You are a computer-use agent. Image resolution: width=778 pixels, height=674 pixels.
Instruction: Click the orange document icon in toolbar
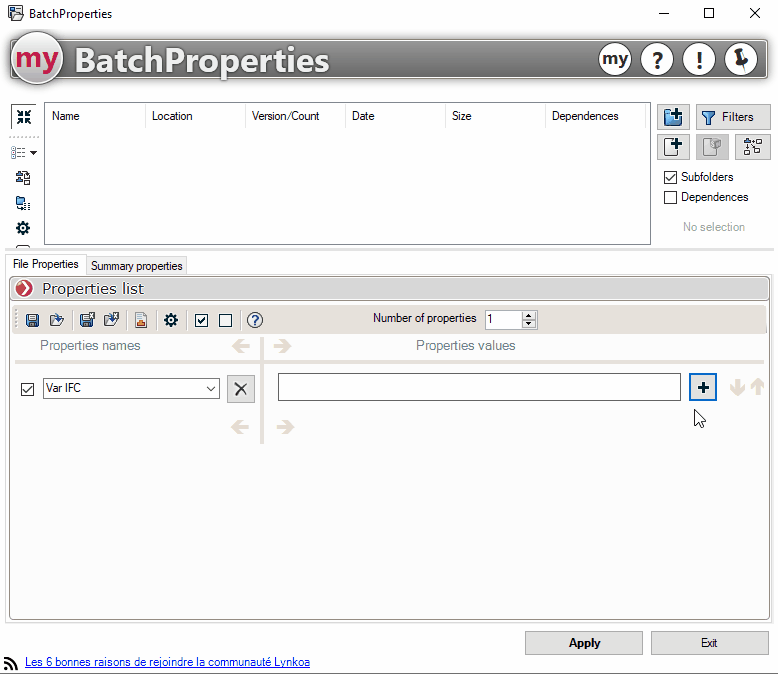[x=141, y=320]
